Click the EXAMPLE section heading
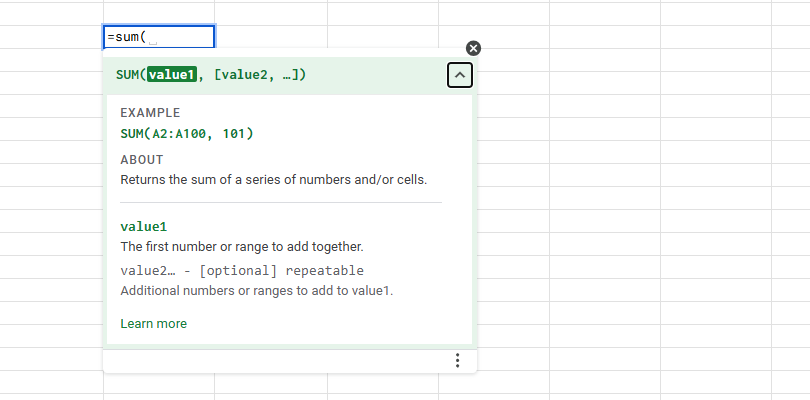 coord(150,113)
